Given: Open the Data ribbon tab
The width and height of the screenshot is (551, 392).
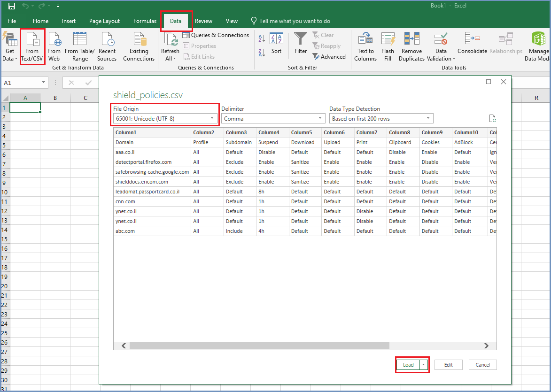Looking at the screenshot, I should tap(176, 21).
